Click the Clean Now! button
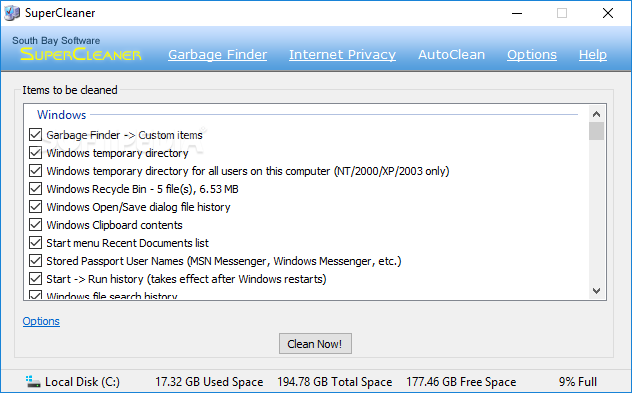This screenshot has width=632, height=393. pyautogui.click(x=315, y=343)
